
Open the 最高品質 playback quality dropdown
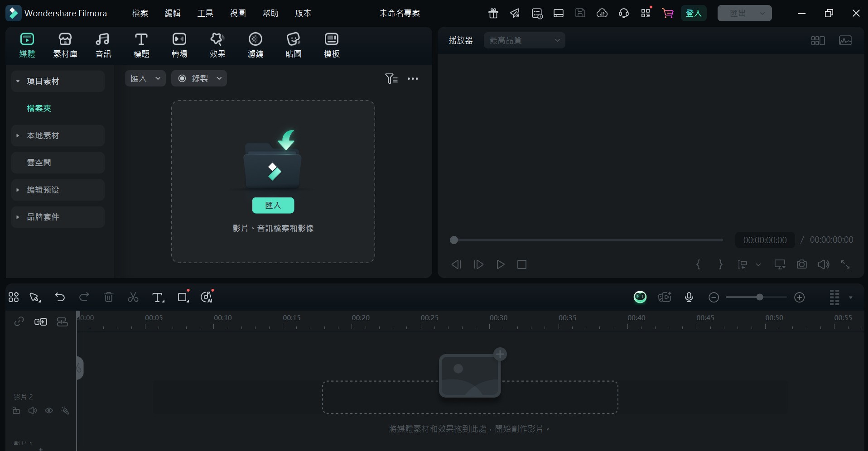click(x=524, y=40)
